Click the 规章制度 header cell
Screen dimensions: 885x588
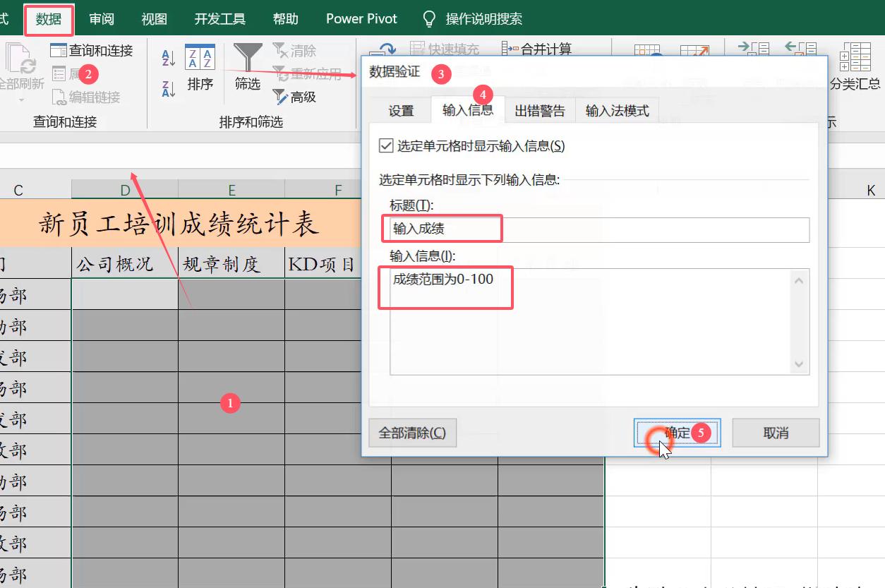(x=231, y=263)
